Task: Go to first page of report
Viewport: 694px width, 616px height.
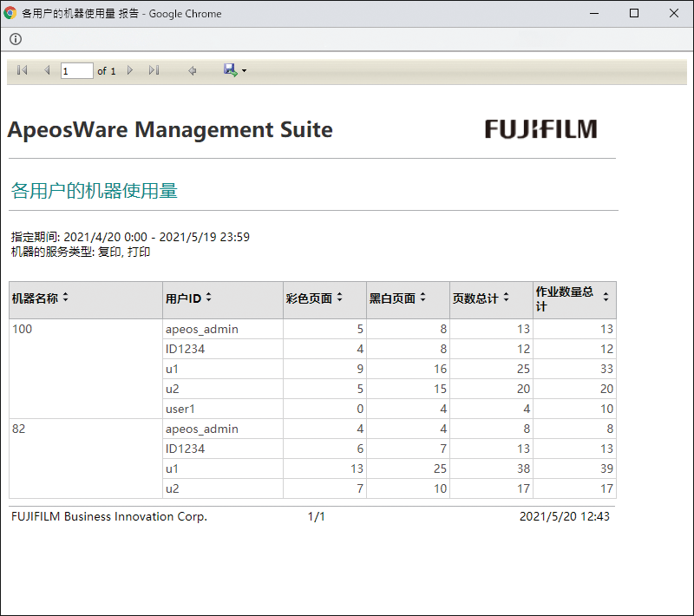Action: tap(23, 70)
